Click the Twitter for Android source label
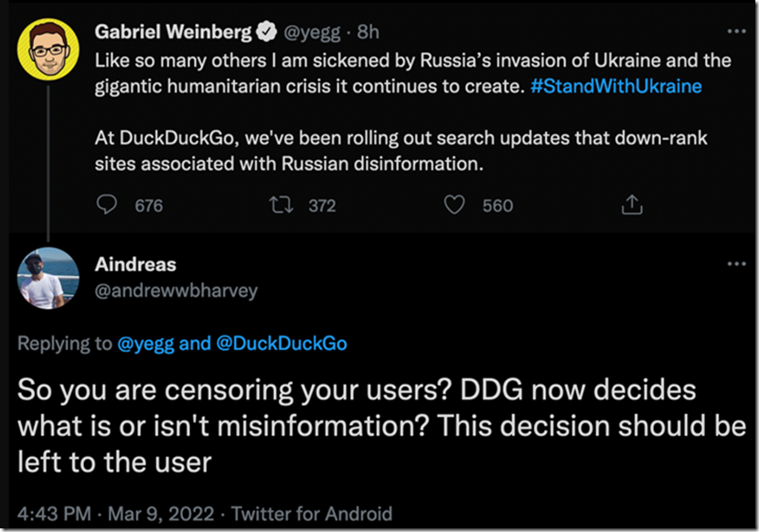 coord(311,514)
